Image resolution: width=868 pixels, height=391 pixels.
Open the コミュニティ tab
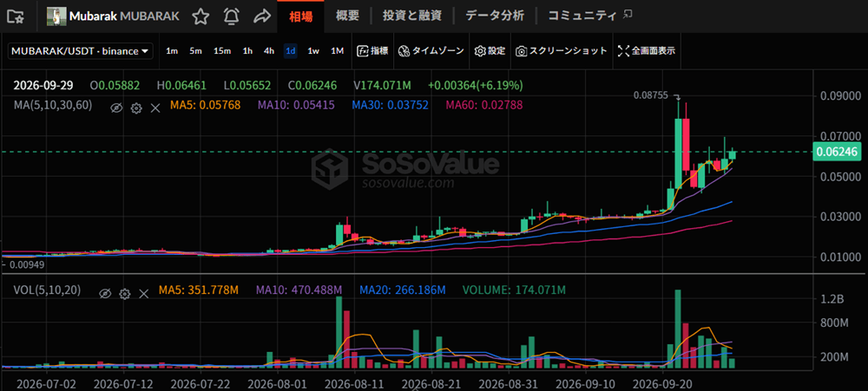click(x=582, y=16)
